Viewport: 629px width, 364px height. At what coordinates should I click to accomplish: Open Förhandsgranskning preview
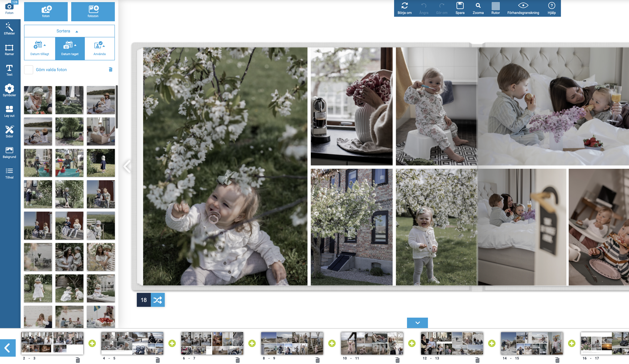click(x=523, y=9)
